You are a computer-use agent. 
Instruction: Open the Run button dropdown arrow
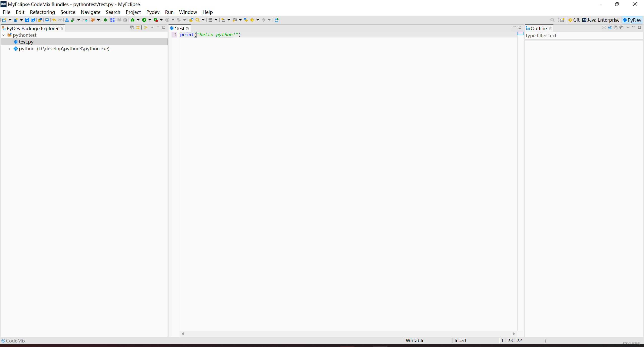coord(150,20)
